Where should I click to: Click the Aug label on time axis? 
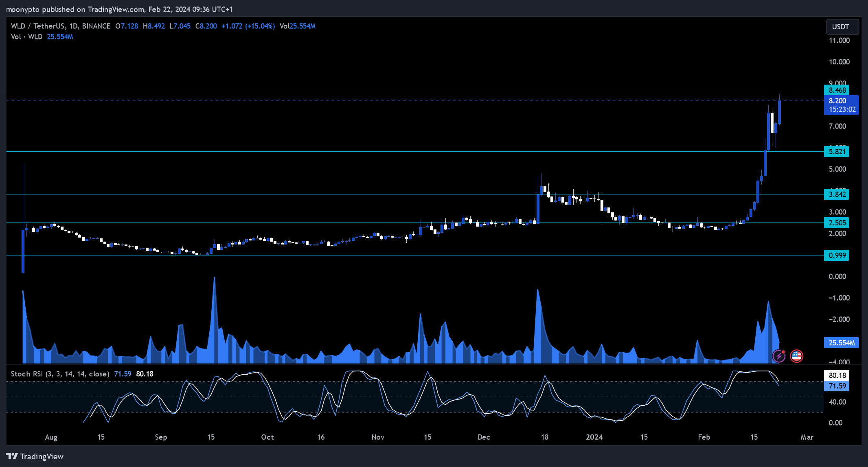[x=51, y=437]
